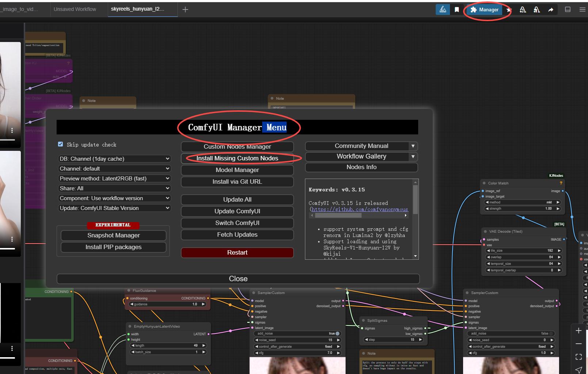This screenshot has height=374, width=588.
Task: Click the star icon beside Manager
Action: [509, 10]
